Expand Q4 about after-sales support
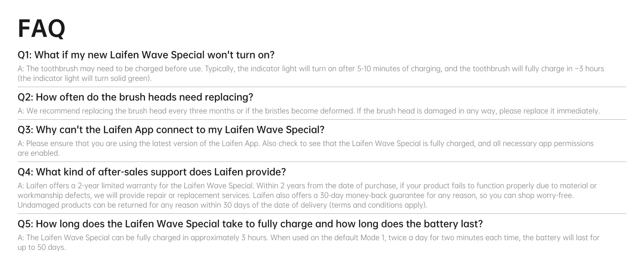The width and height of the screenshot is (644, 264). click(152, 172)
